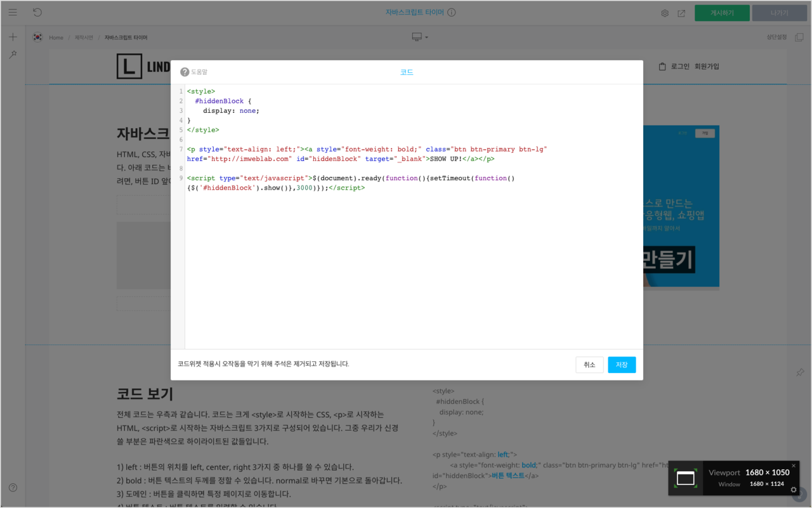
Task: Click the magic wand design icon in sidebar
Action: (13, 55)
